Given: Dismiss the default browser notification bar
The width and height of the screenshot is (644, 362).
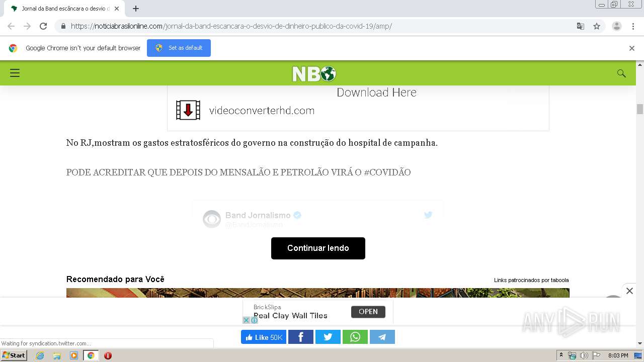Looking at the screenshot, I should coord(631,48).
